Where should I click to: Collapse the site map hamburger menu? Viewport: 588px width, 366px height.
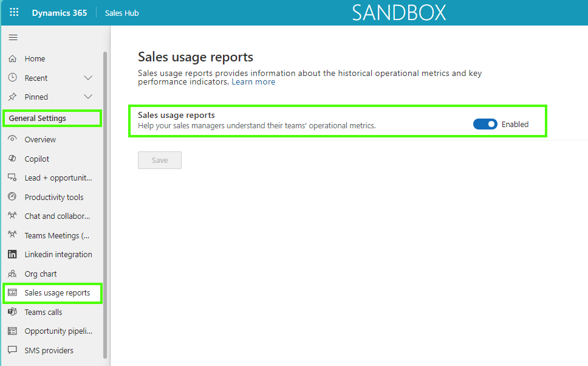click(13, 37)
